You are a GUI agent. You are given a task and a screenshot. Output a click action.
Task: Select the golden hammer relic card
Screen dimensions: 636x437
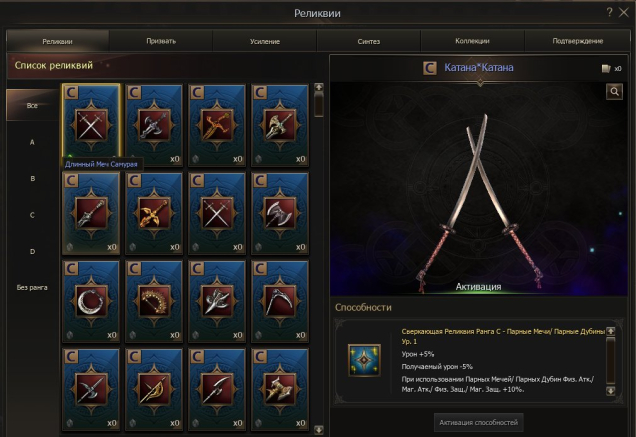[280, 389]
